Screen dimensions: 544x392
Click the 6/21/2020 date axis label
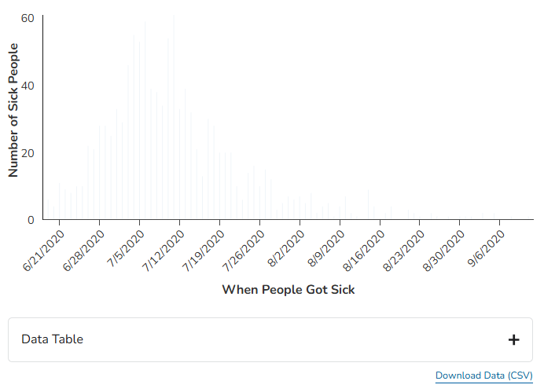[x=44, y=251]
